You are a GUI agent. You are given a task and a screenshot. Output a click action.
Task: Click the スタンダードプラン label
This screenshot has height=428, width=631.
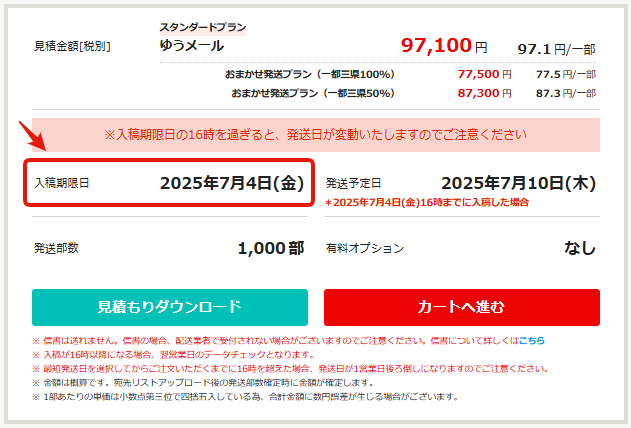tap(203, 27)
